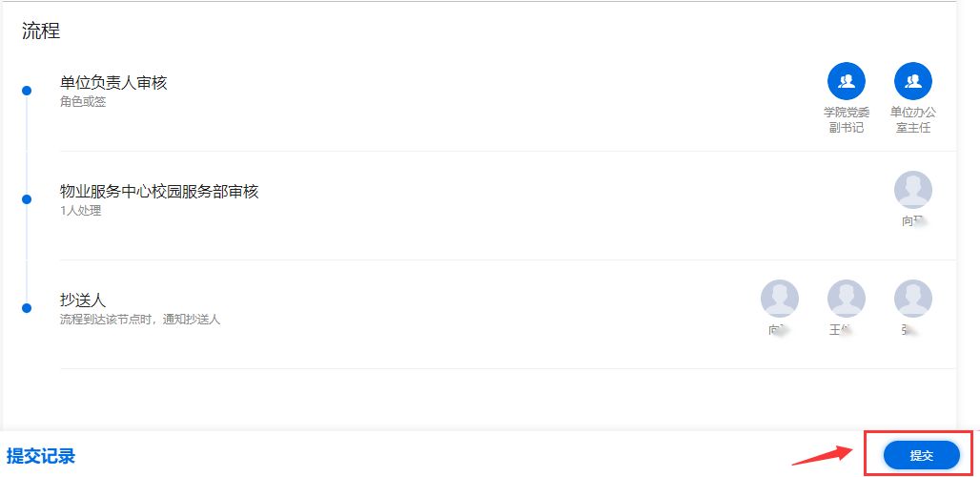980x477 pixels.
Task: Open the 抄送人 avatar labeled 王
Action: pyautogui.click(x=847, y=299)
